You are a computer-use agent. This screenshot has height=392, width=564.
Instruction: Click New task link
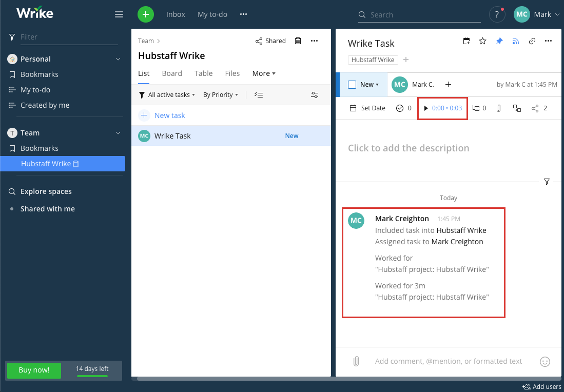pos(169,115)
